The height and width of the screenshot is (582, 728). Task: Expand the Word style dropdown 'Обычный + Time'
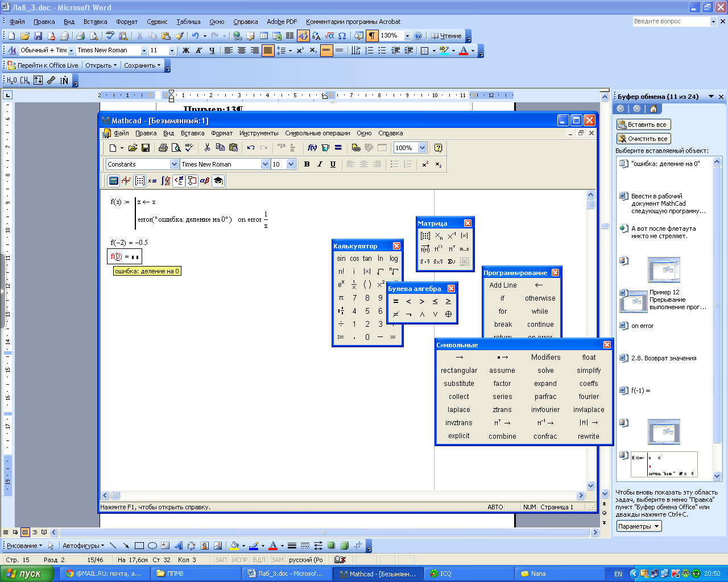coord(71,51)
